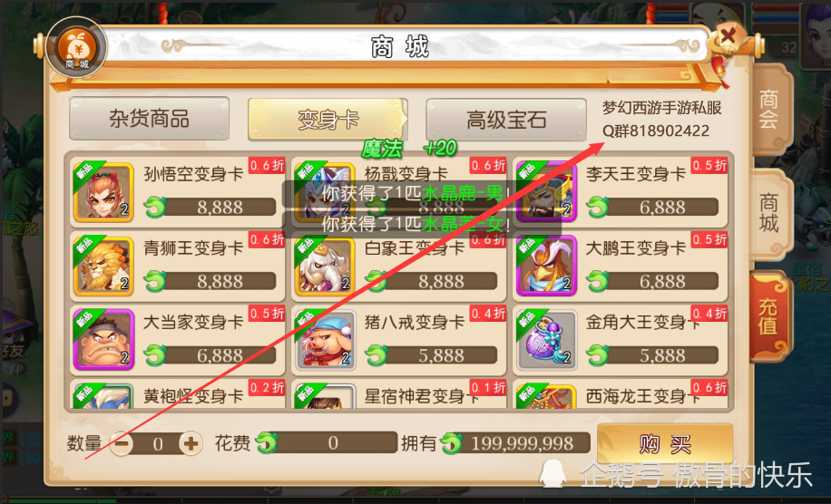Select the 孙悟空变身卡 character icon

click(103, 193)
